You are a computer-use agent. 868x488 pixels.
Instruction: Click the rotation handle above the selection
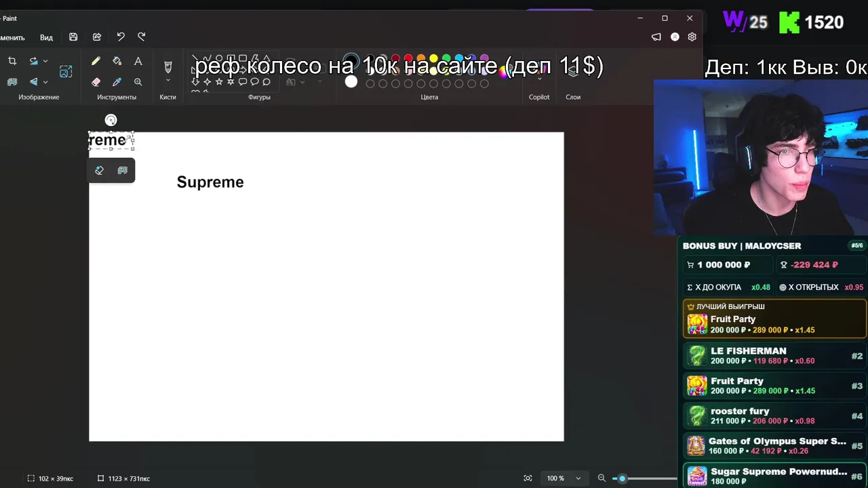[x=111, y=120]
